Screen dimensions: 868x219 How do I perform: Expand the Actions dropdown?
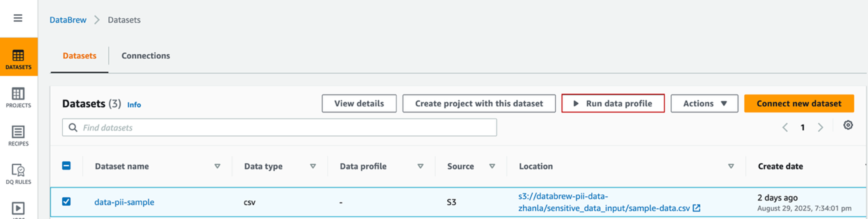click(x=704, y=103)
